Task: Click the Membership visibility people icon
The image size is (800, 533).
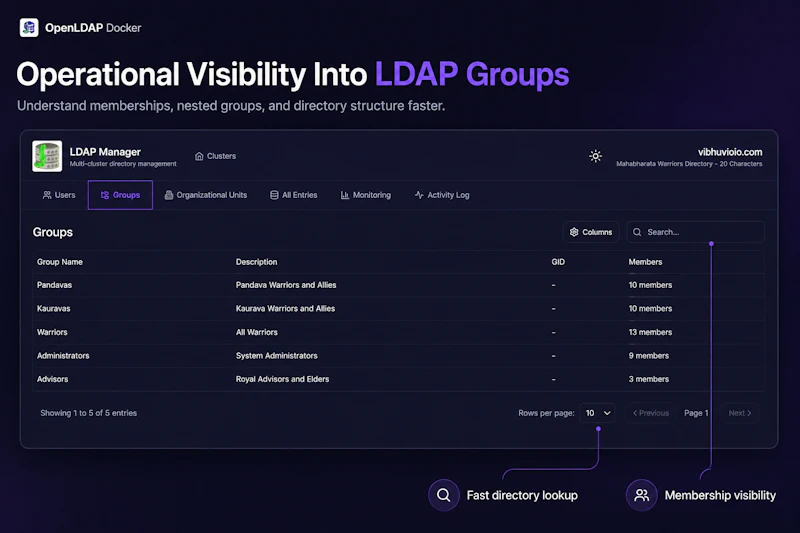Action: click(x=641, y=495)
